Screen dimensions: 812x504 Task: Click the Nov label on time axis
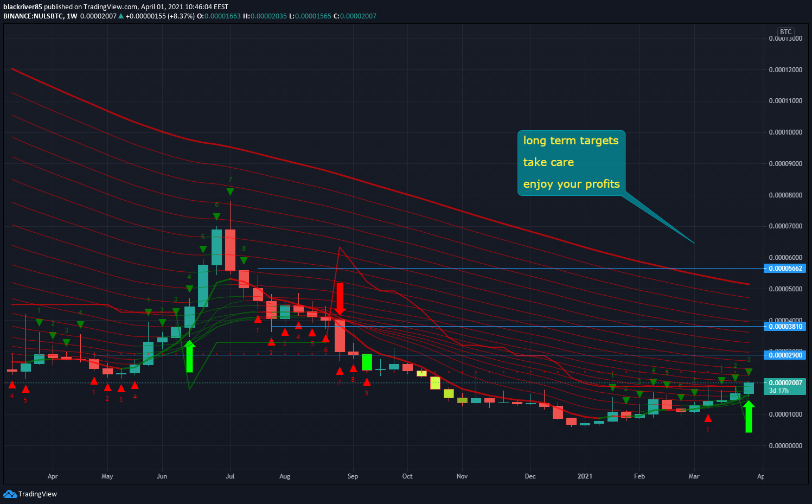coord(462,476)
